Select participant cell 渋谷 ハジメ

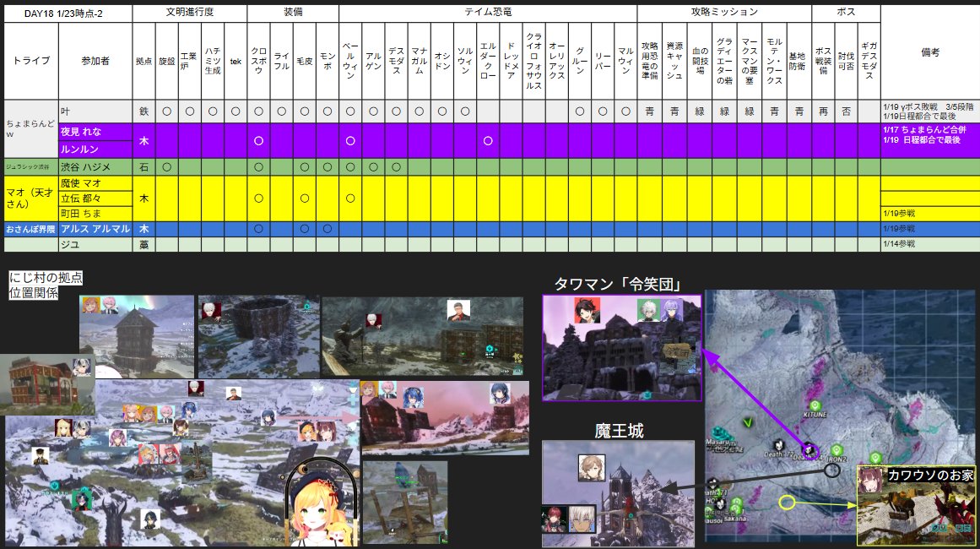(x=95, y=167)
